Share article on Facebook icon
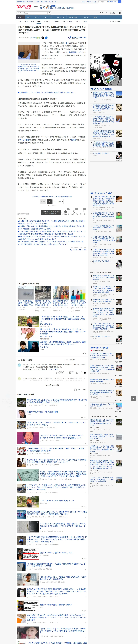This screenshot has height=644, width=138. (x=46, y=38)
